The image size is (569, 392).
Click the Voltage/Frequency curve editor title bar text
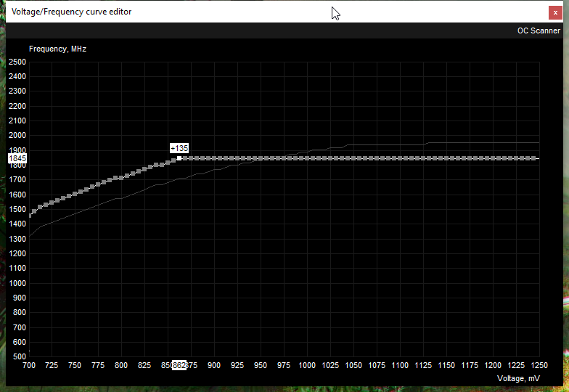[x=71, y=12]
